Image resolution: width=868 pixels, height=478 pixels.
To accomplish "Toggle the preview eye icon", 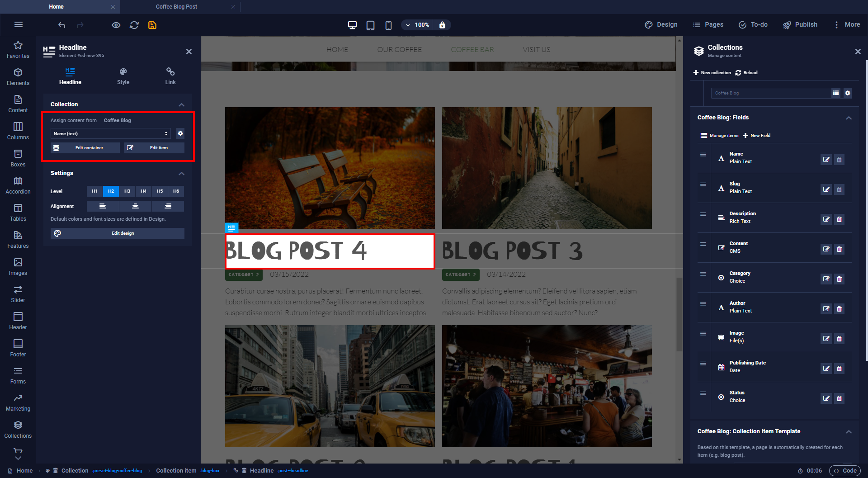I will point(116,25).
